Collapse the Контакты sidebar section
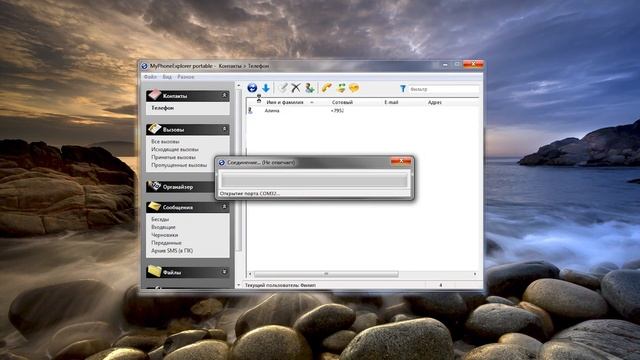 tap(224, 96)
